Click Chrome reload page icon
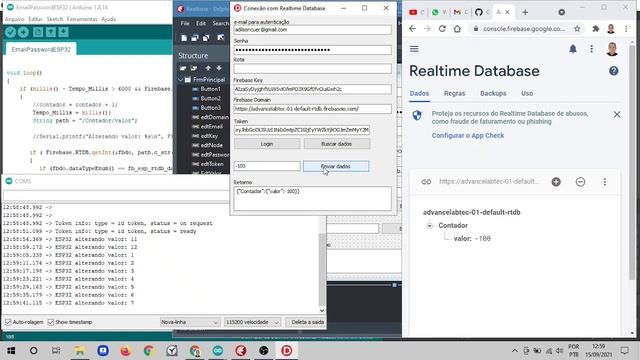Screen dimensions: 640x360 tap(442, 29)
